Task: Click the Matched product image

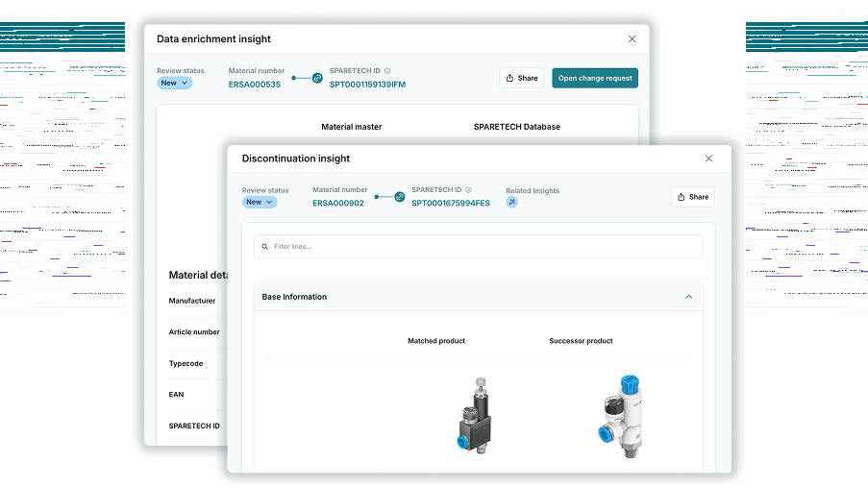Action: point(476,415)
